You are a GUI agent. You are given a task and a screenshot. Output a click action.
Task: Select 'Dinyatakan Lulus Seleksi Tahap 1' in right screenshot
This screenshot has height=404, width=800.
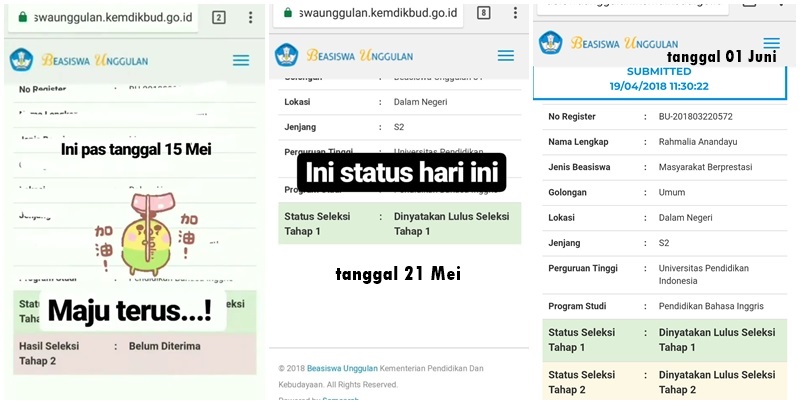(717, 340)
